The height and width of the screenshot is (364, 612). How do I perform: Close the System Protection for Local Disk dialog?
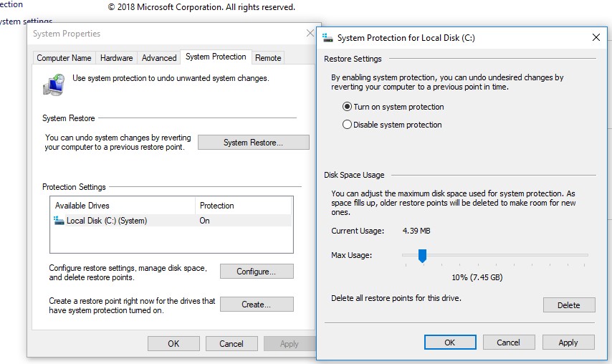pyautogui.click(x=596, y=37)
